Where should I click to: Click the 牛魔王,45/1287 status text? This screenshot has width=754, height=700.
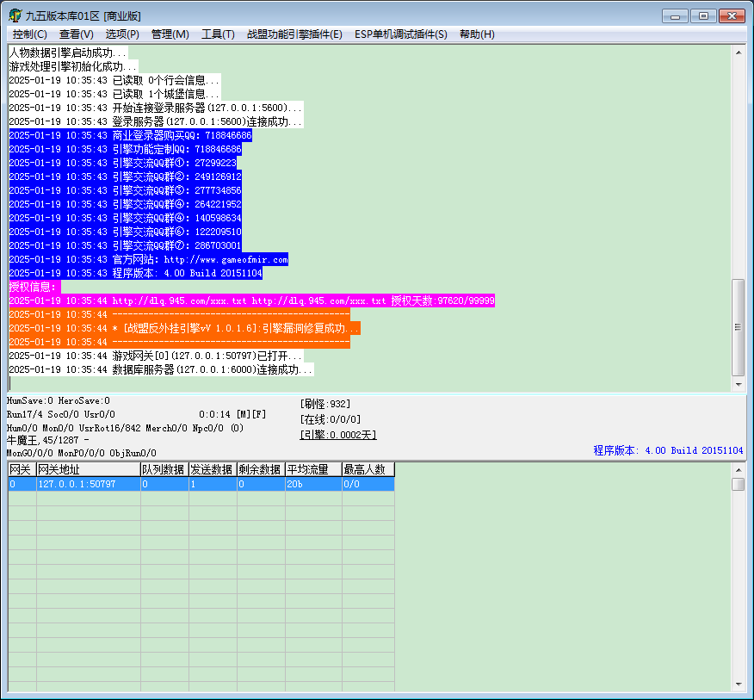(47, 440)
